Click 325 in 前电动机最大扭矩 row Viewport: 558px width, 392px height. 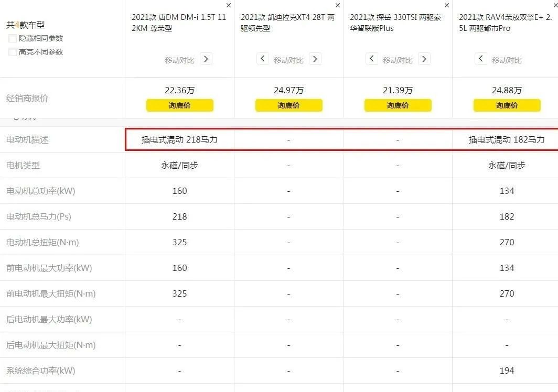[x=180, y=293]
